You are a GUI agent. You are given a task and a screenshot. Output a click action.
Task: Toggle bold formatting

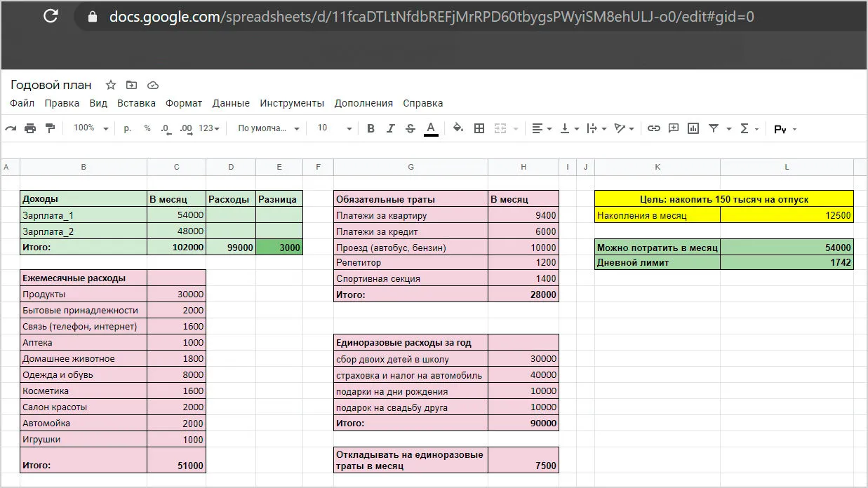(371, 128)
